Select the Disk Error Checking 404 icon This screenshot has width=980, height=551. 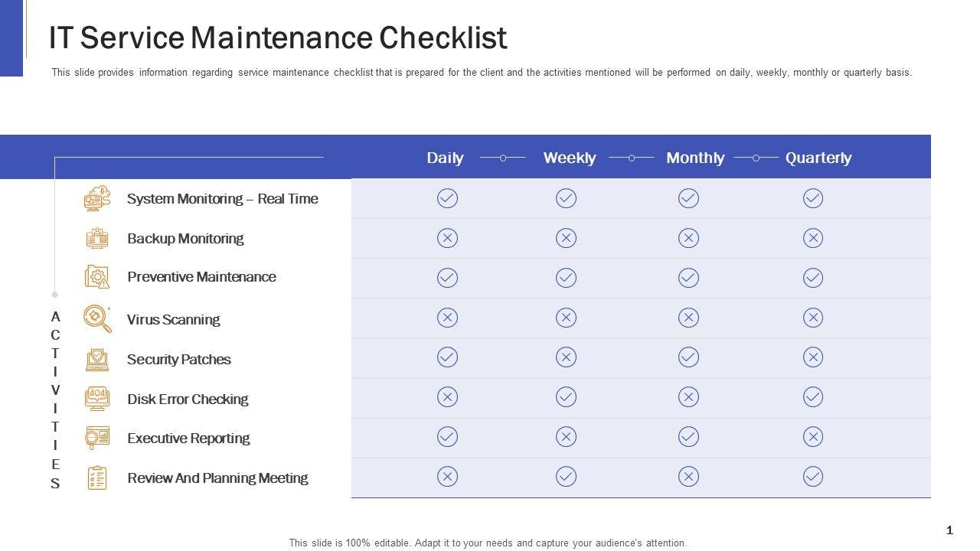coord(97,399)
